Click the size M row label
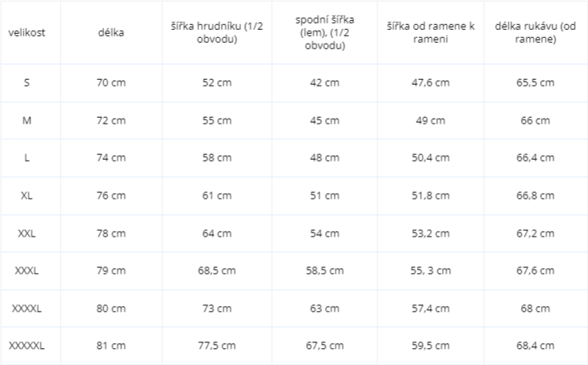 [27, 120]
